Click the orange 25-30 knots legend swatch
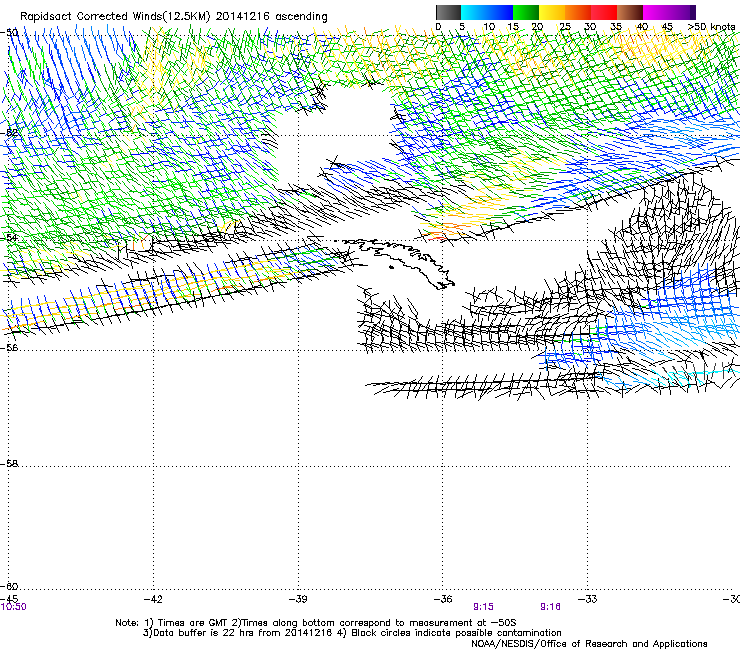 click(x=578, y=12)
